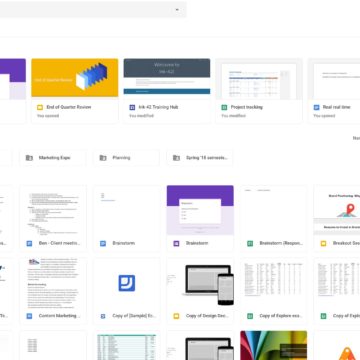Open the Spring '18 semester folder
360x360 pixels.
click(x=200, y=158)
